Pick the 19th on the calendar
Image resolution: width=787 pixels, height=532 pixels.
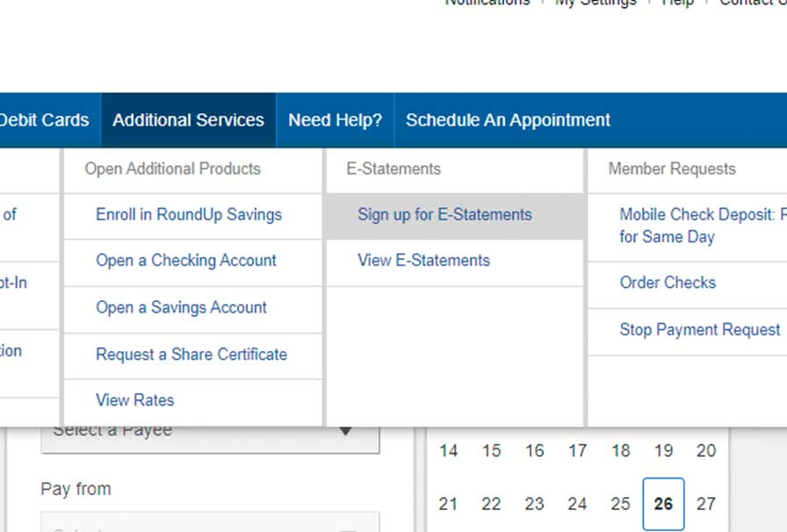663,451
